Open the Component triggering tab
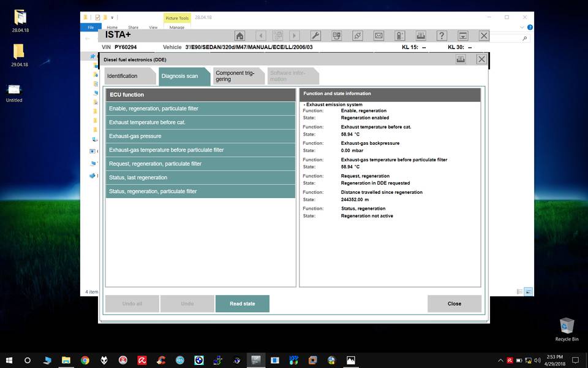The width and height of the screenshot is (588, 368). [x=238, y=76]
